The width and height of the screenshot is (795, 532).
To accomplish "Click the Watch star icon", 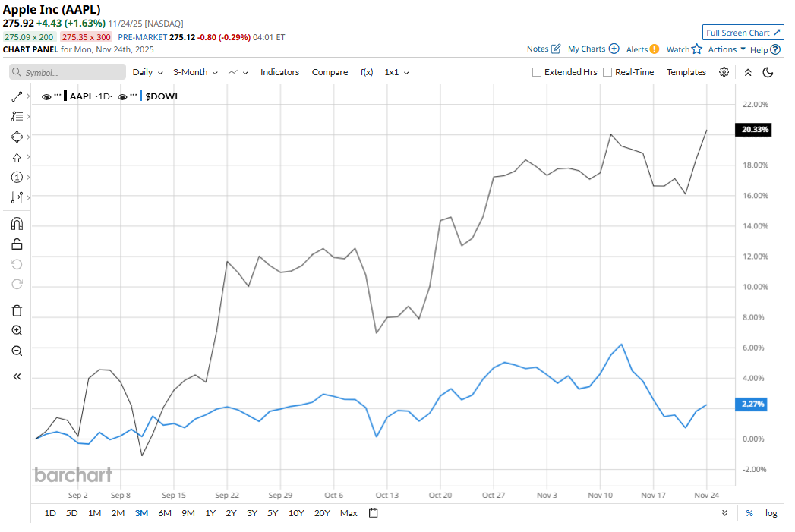I will tap(696, 49).
